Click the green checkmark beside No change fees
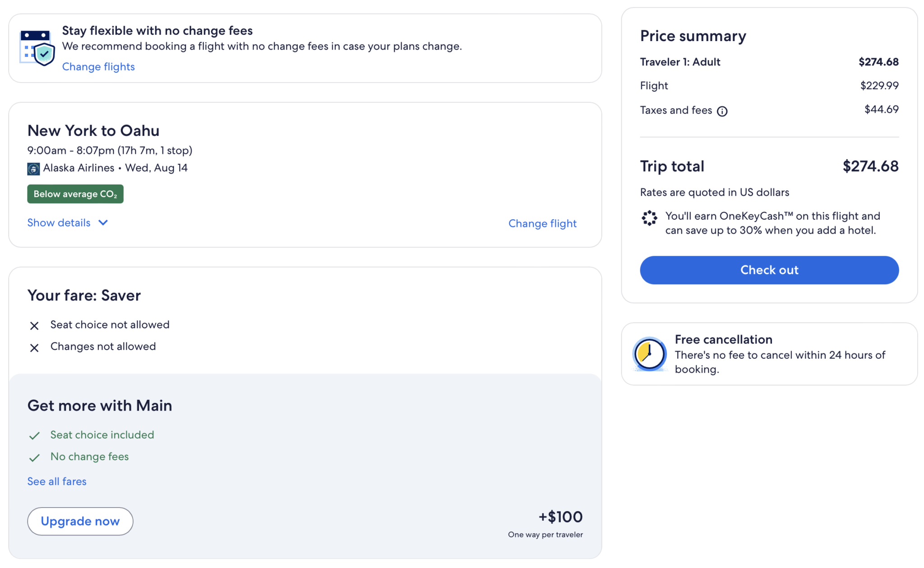This screenshot has height=568, width=924. [x=34, y=457]
